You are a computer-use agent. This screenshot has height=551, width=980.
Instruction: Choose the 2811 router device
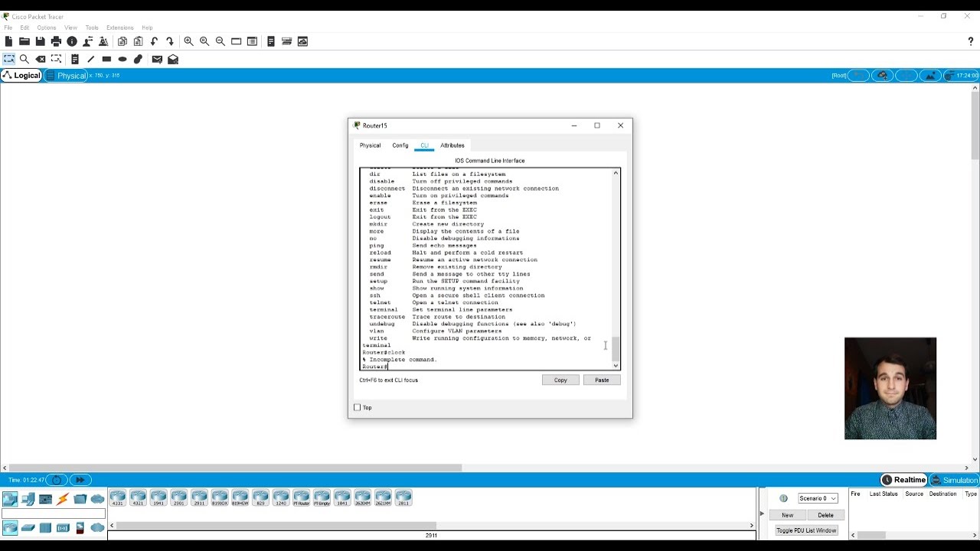tap(403, 498)
